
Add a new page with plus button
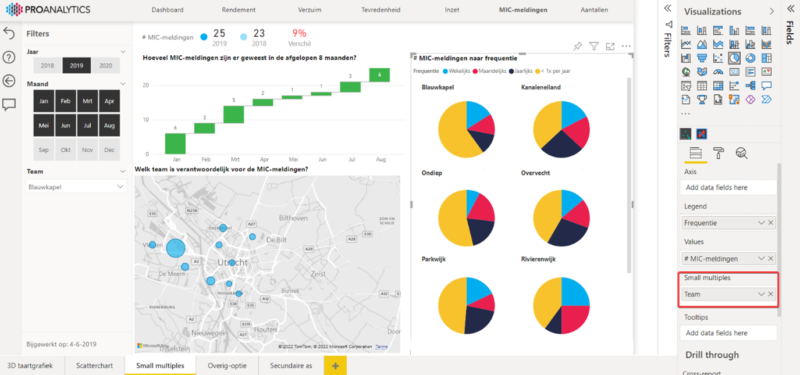click(335, 365)
